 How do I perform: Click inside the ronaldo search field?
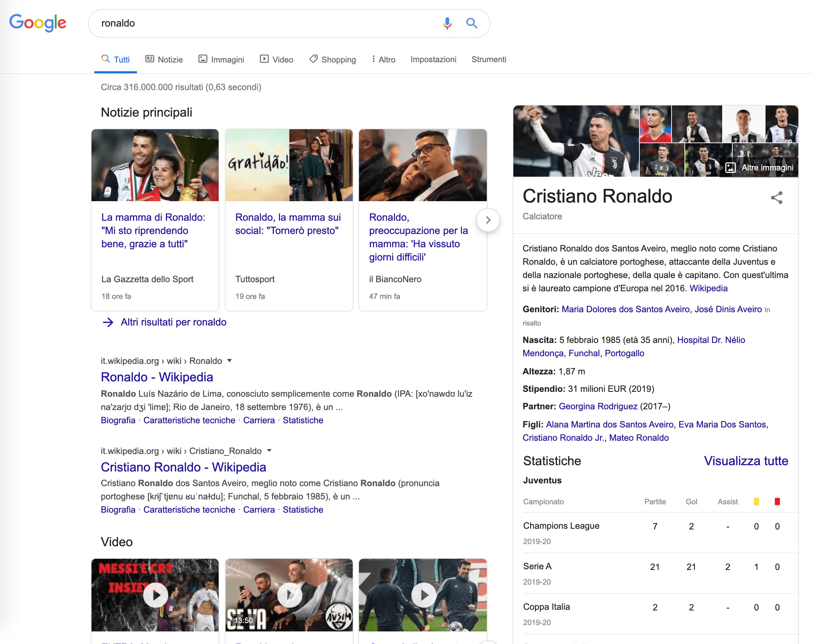[264, 23]
